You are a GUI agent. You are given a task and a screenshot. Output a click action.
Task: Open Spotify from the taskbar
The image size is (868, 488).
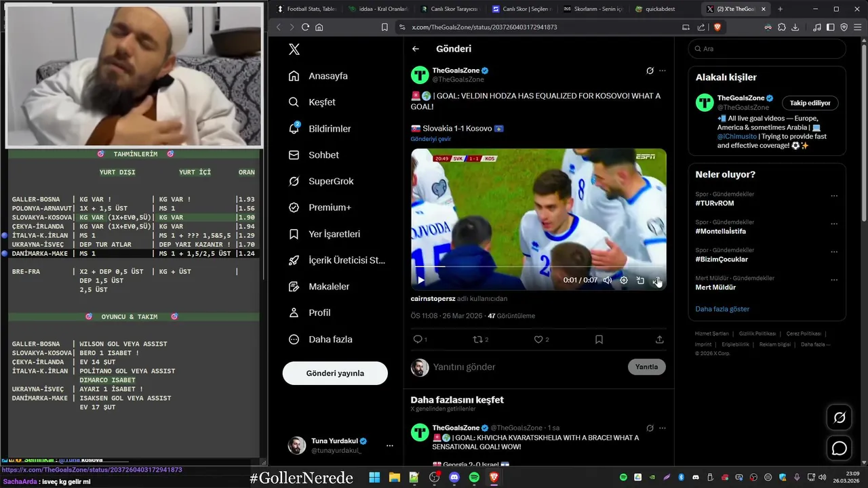point(474,478)
